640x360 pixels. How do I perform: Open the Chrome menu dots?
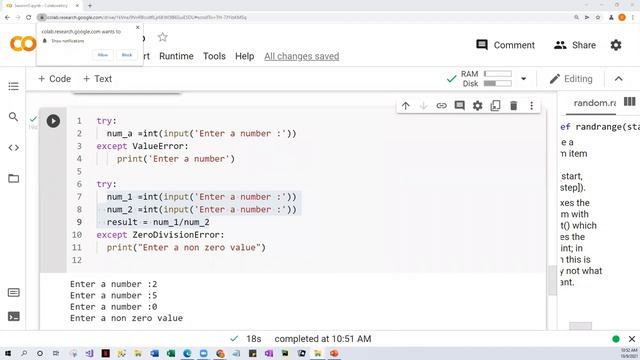633,18
